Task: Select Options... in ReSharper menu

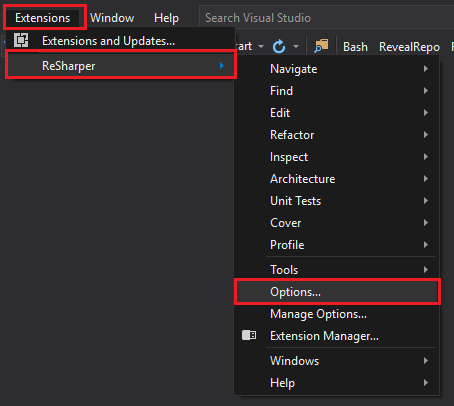Action: (x=337, y=292)
